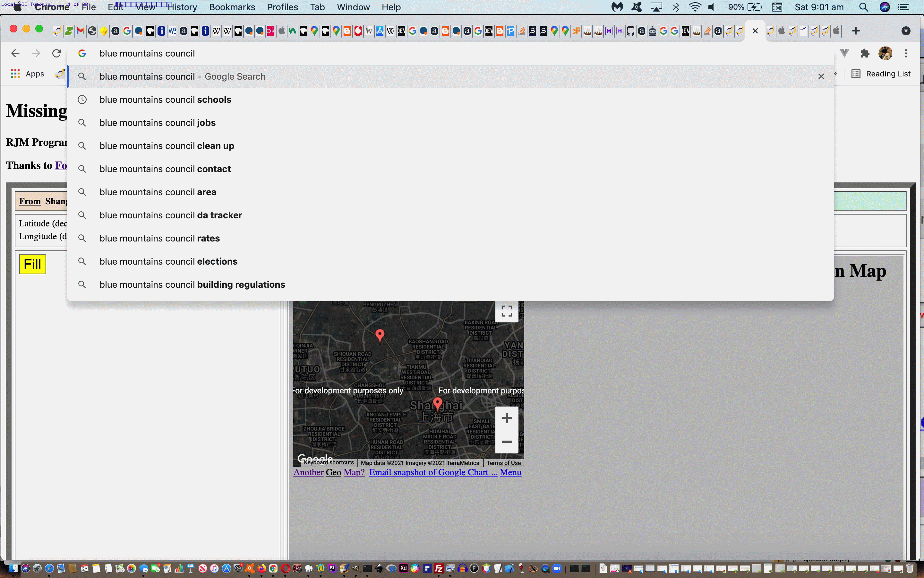Screen dimensions: 924x578
Task: Select suggestion 'blue mountains council building regulations'
Action: [450, 285]
